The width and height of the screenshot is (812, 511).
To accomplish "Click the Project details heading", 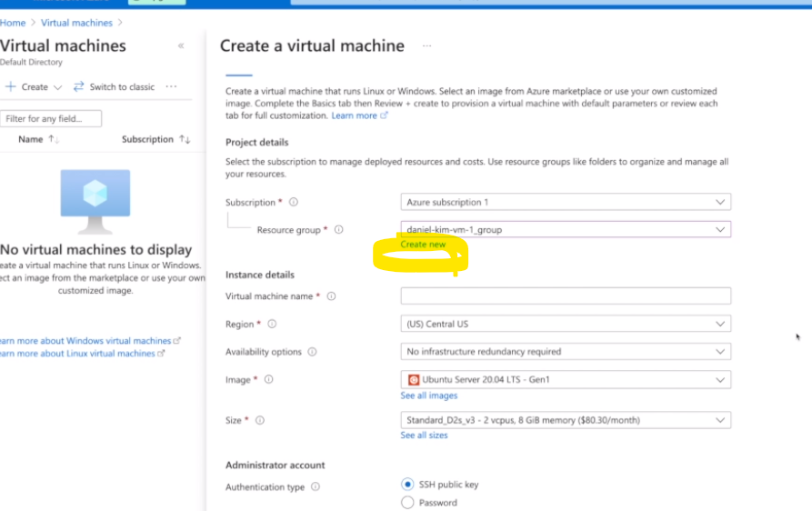I will pyautogui.click(x=256, y=143).
